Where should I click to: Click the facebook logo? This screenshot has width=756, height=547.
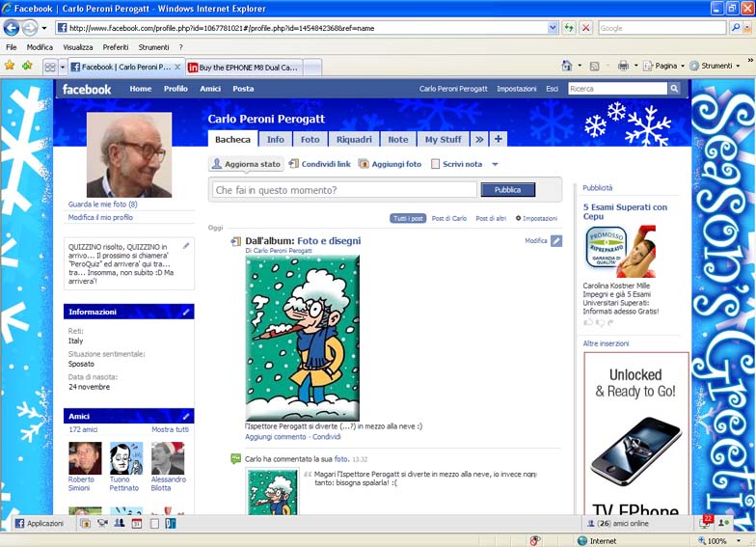point(87,89)
